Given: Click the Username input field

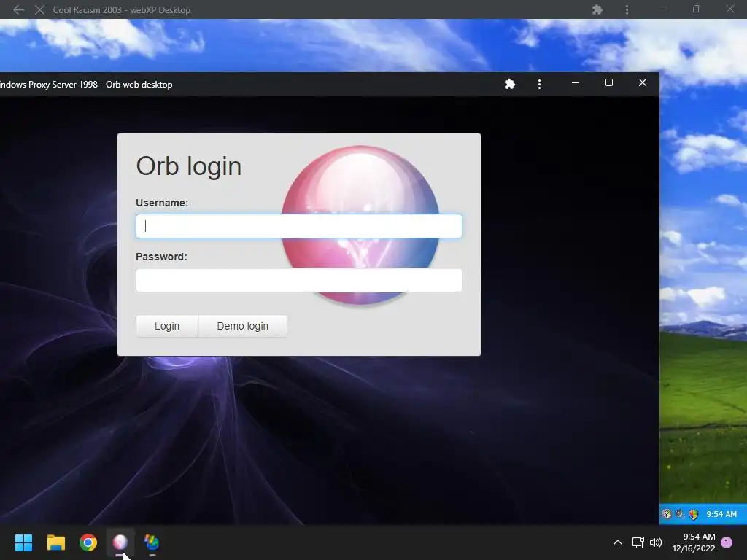Looking at the screenshot, I should (x=298, y=226).
